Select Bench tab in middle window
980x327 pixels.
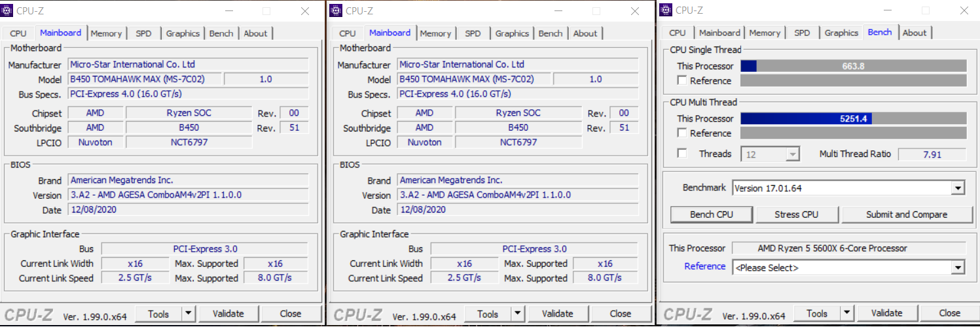(551, 33)
